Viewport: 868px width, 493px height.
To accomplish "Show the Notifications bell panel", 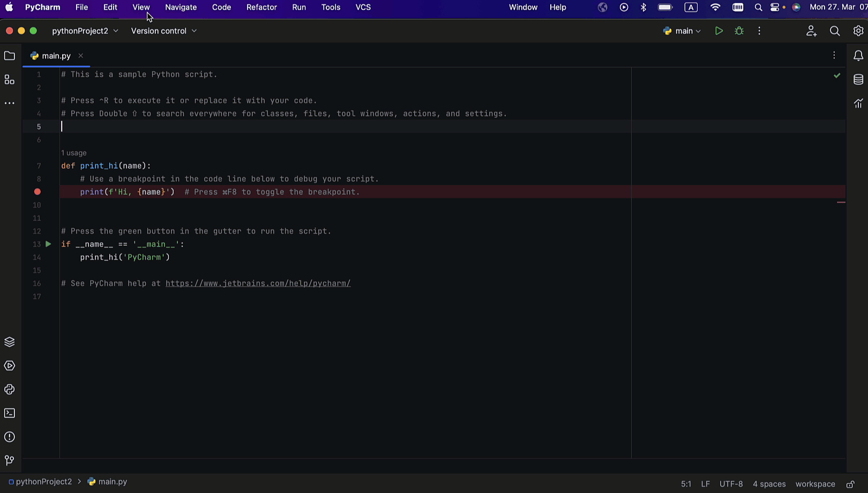I will click(x=858, y=56).
